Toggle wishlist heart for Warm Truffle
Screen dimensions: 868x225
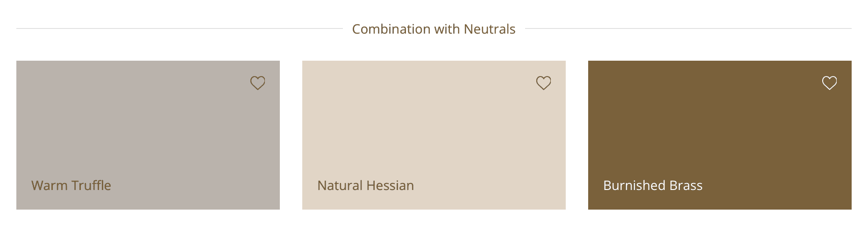coord(257,83)
